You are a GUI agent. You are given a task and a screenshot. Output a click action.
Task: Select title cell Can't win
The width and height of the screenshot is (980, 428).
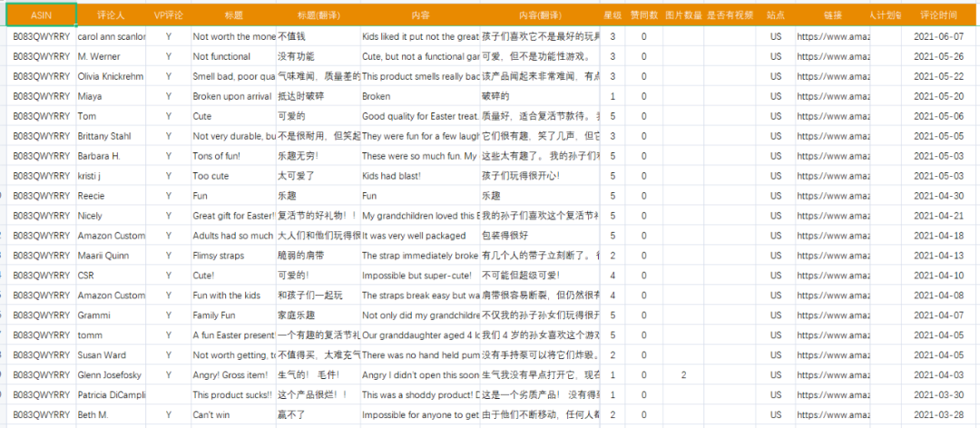coord(233,414)
